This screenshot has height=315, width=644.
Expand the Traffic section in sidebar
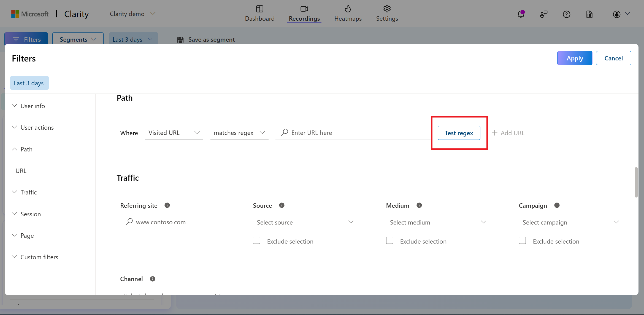point(25,192)
